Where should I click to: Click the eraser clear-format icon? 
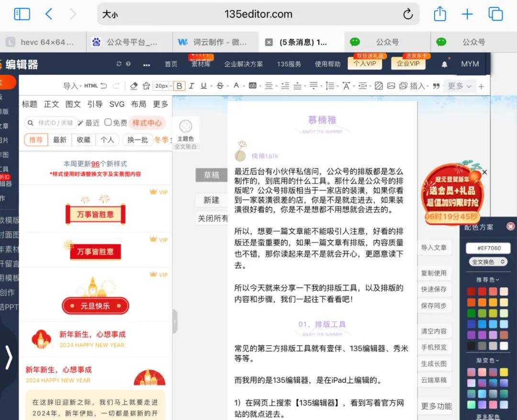[x=134, y=86]
